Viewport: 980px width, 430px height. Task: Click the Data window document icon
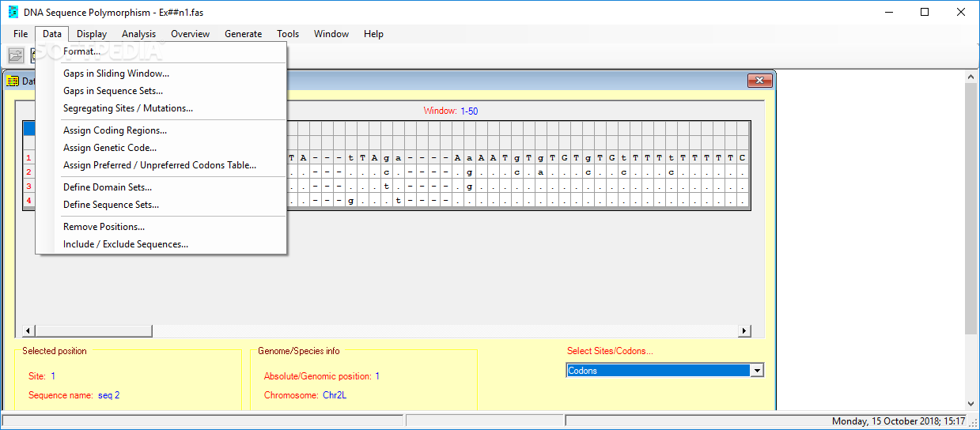(12, 81)
